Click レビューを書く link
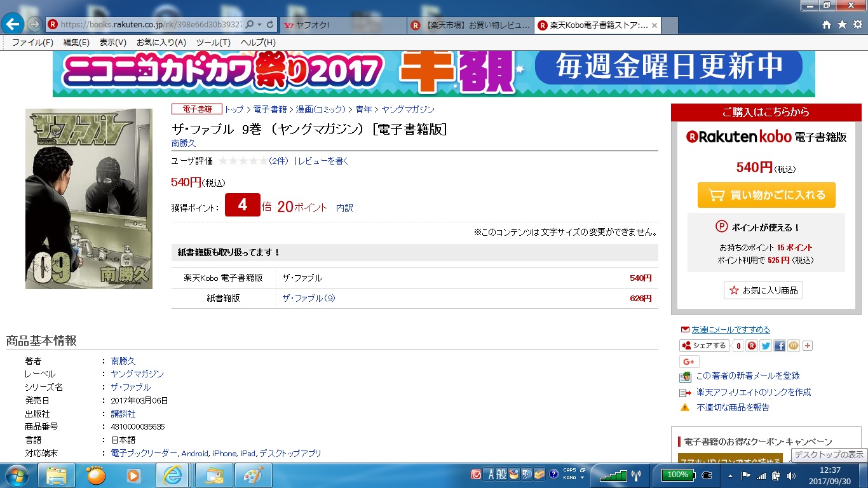Viewport: 868px width, 488px height. click(323, 161)
